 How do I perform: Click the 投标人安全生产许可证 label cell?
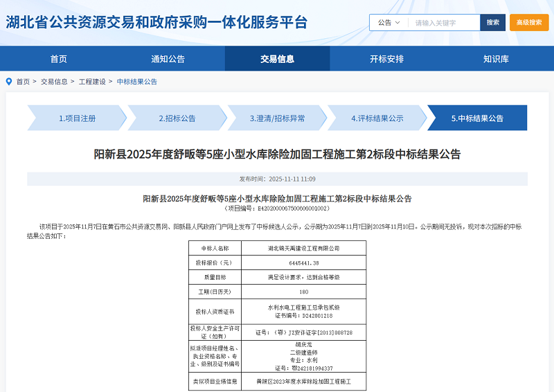click(x=215, y=332)
